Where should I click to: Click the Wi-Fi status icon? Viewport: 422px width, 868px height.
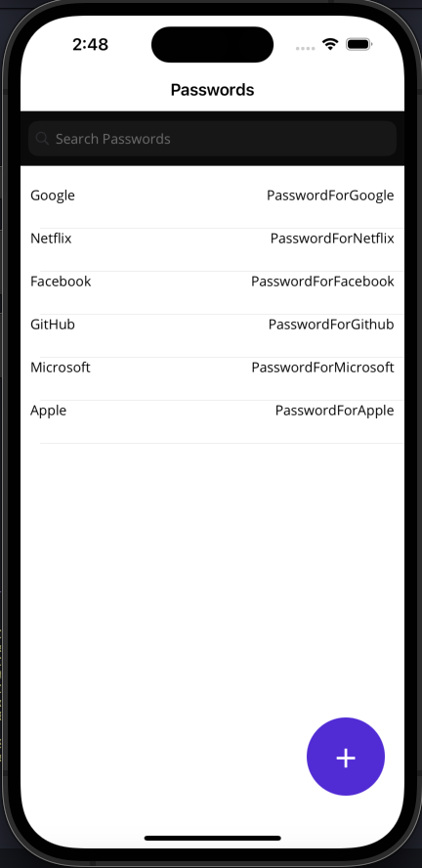pos(331,44)
